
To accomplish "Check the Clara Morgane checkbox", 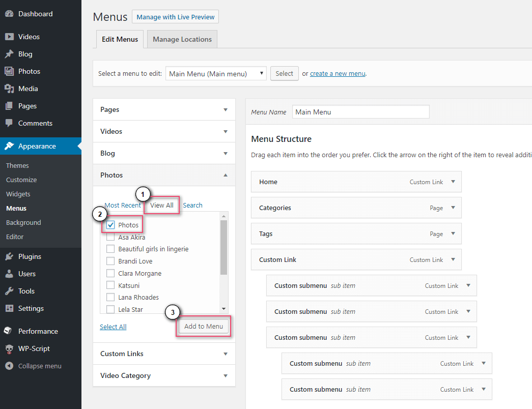I will (110, 273).
